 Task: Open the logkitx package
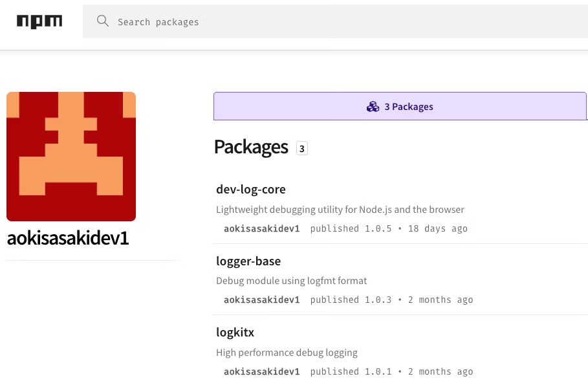(235, 332)
